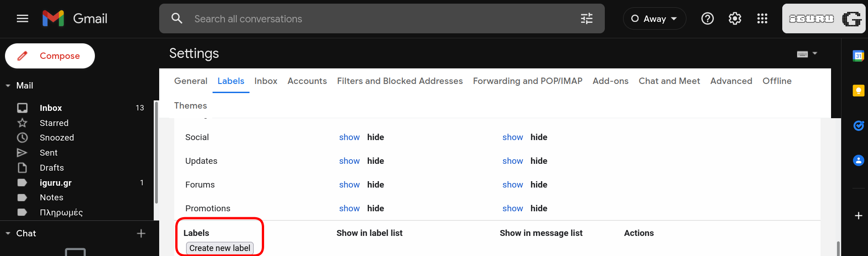Show Updates in the message list
Image resolution: width=868 pixels, height=256 pixels.
pyautogui.click(x=513, y=161)
